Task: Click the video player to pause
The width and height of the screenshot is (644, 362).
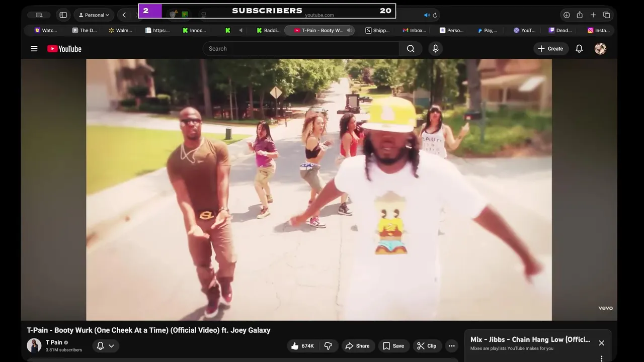Action: (319, 190)
